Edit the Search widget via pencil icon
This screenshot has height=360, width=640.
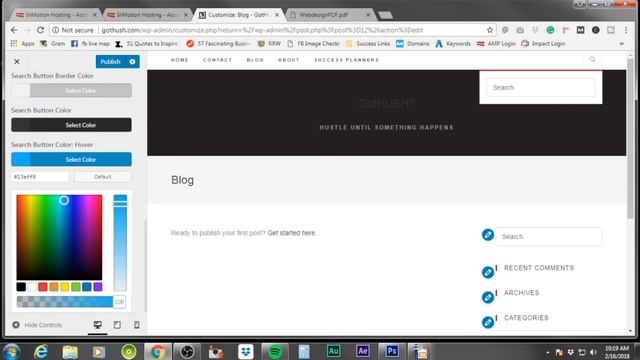click(488, 235)
